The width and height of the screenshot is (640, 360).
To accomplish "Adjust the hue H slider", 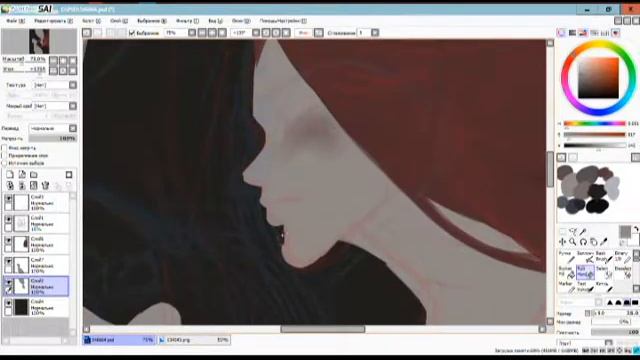I will click(595, 123).
